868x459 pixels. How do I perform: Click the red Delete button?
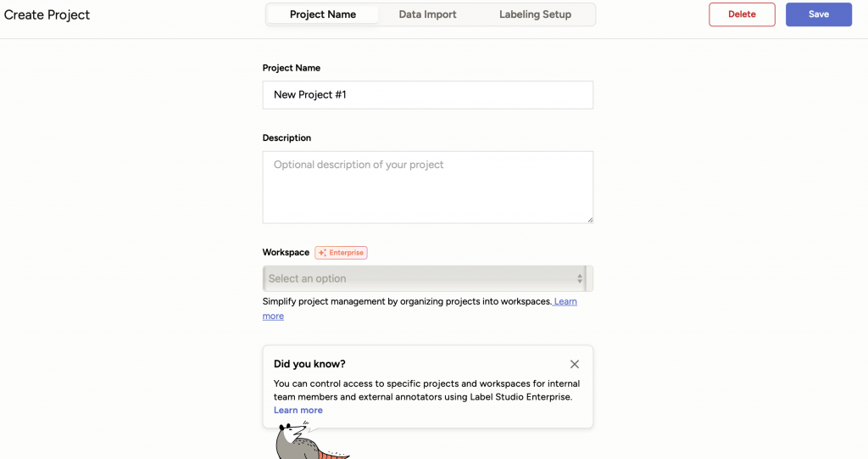coord(742,14)
